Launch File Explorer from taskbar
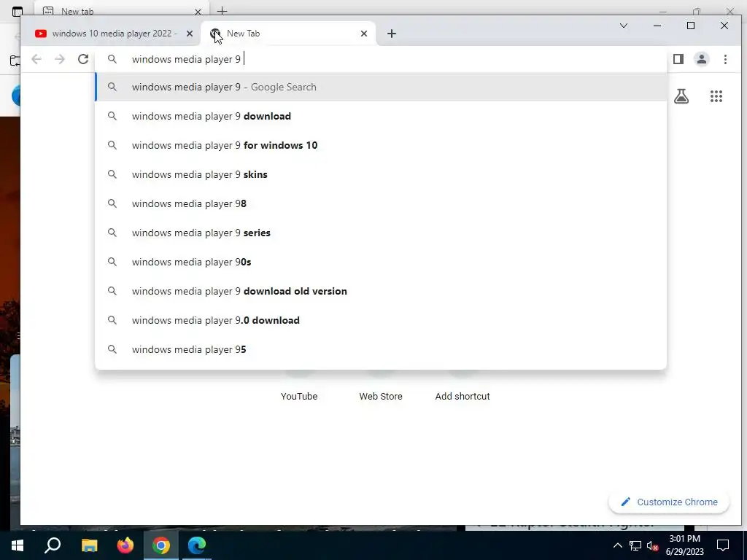The width and height of the screenshot is (747, 560). coord(89,545)
